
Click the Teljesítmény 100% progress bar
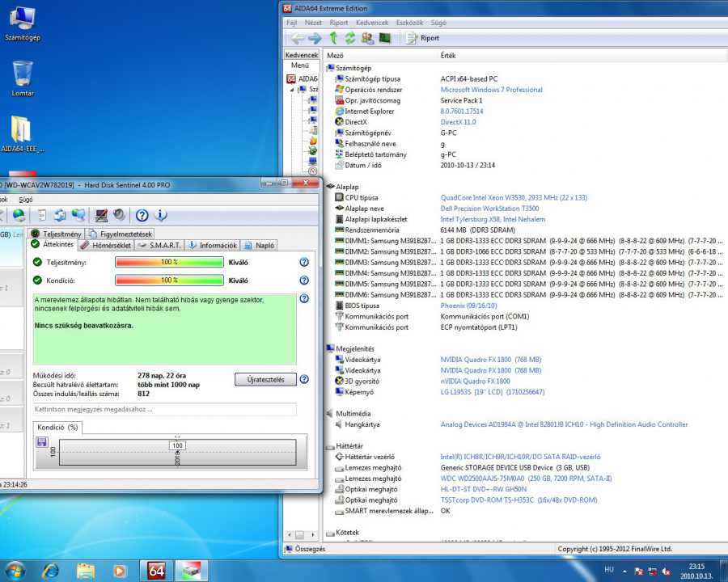click(x=170, y=262)
